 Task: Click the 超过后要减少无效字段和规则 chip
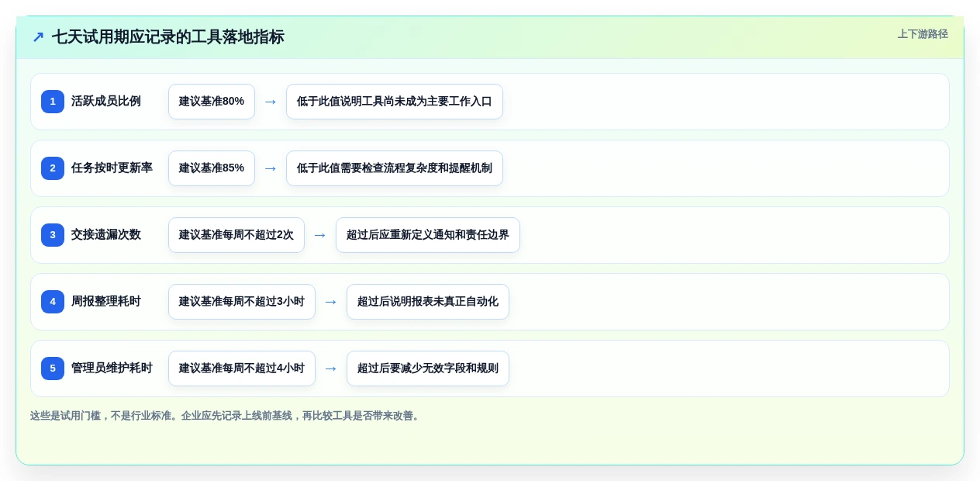[x=428, y=369]
